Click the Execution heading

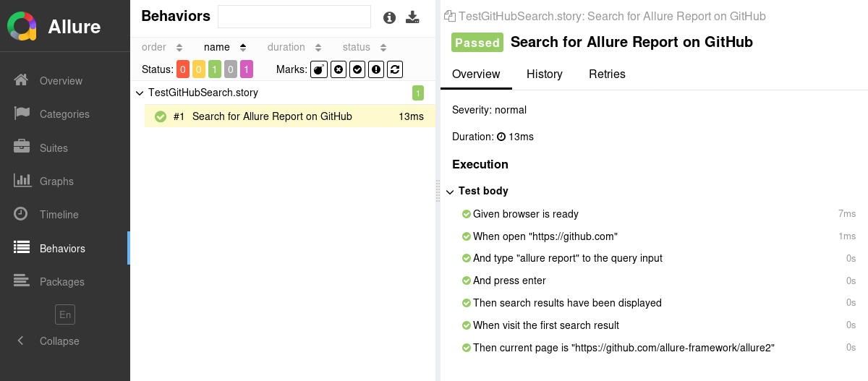click(480, 164)
